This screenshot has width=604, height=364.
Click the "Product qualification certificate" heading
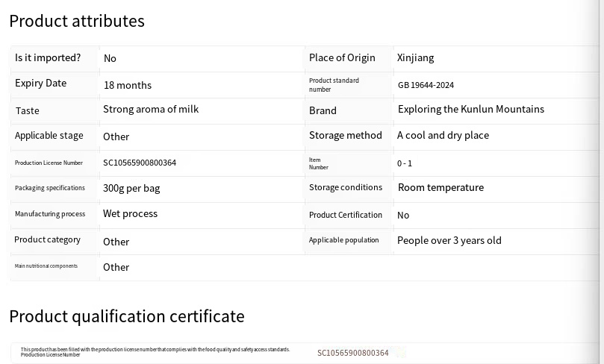click(127, 316)
